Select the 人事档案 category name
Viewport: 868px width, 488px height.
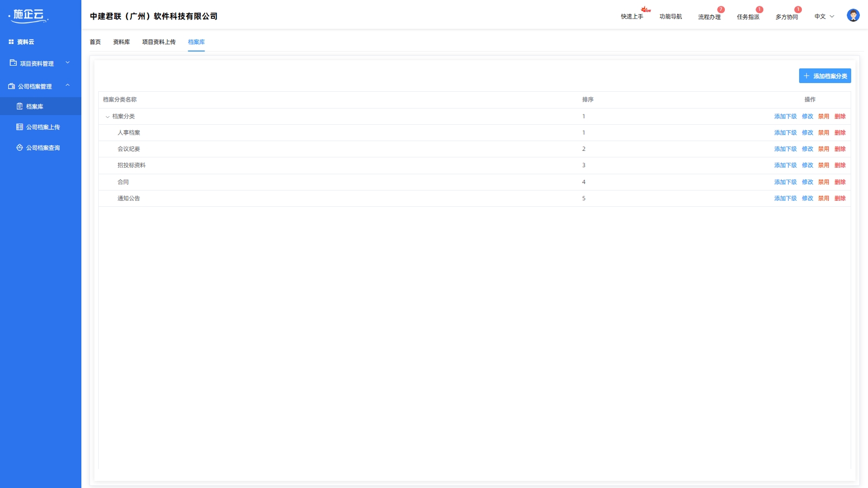click(x=129, y=132)
